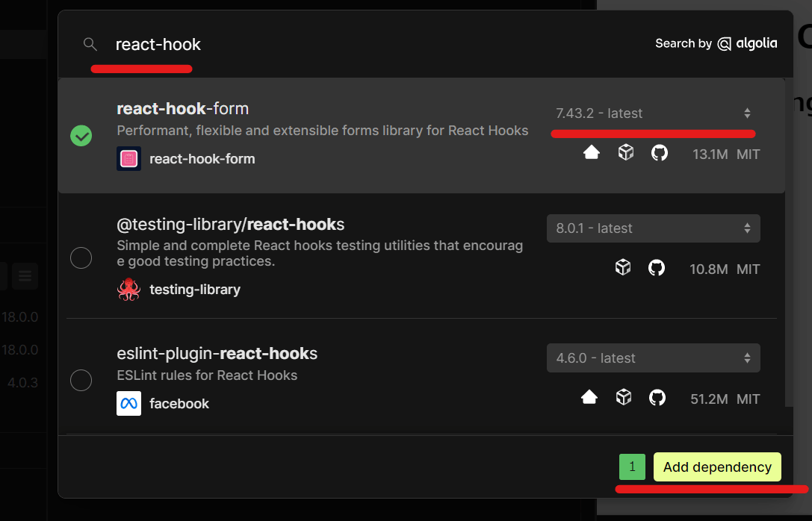This screenshot has height=521, width=812.
Task: Open react-hook-form npm package icon
Action: point(625,152)
